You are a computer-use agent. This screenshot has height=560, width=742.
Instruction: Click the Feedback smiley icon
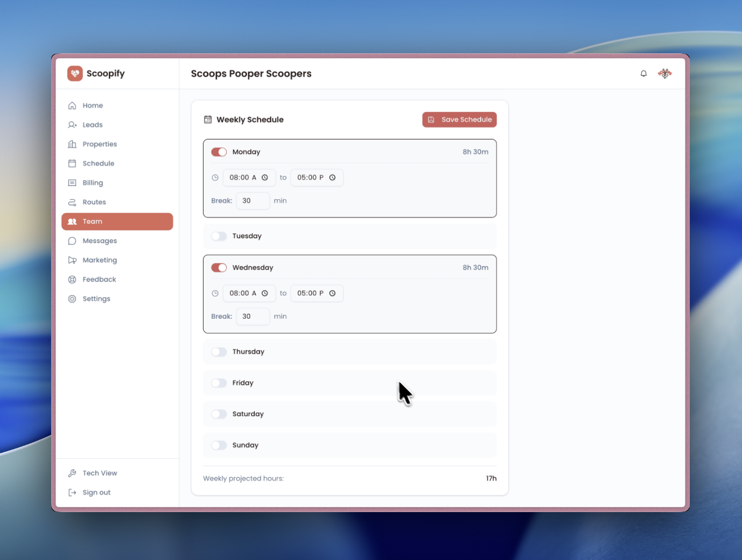pyautogui.click(x=72, y=279)
